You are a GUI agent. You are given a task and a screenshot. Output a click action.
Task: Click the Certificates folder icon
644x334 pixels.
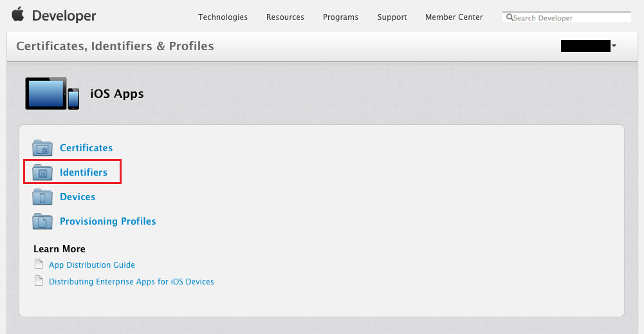42,148
